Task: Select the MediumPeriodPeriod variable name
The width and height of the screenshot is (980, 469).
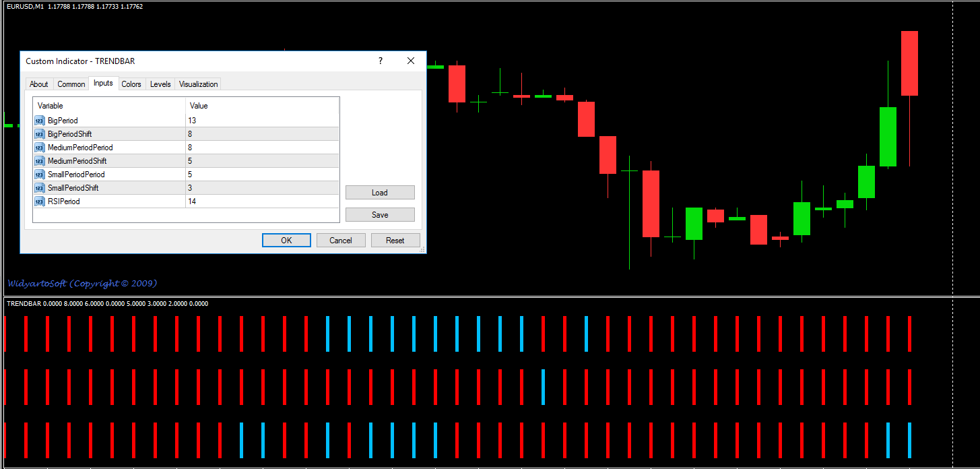Action: (x=80, y=148)
